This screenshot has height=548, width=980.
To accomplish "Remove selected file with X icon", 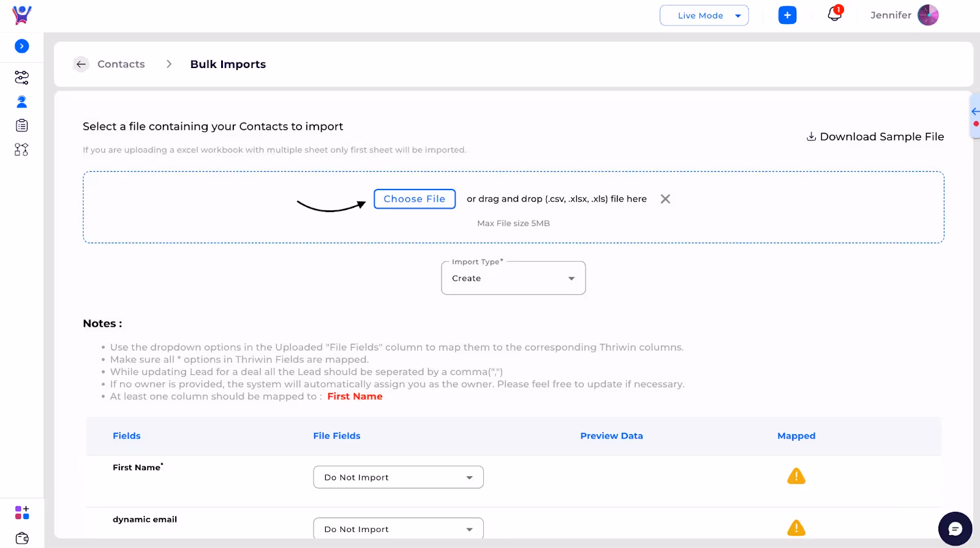I will click(665, 199).
